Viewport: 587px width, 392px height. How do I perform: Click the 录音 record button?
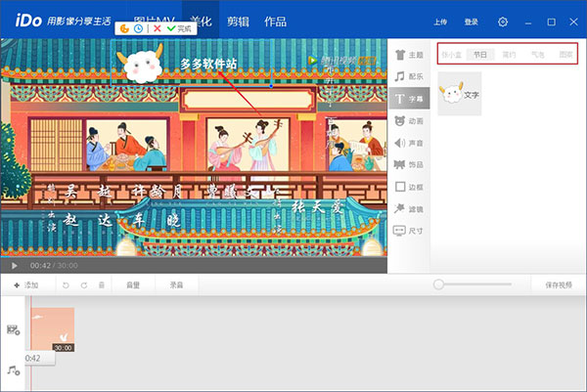(176, 285)
